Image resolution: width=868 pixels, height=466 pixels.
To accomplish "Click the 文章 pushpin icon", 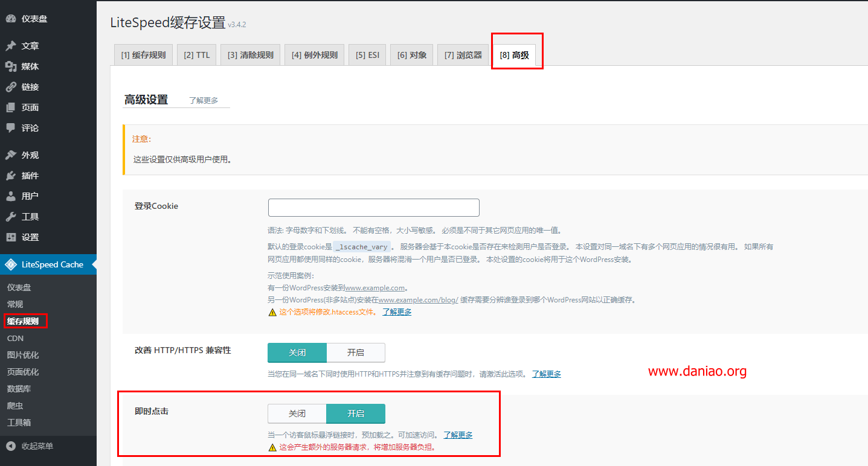I will click(11, 46).
